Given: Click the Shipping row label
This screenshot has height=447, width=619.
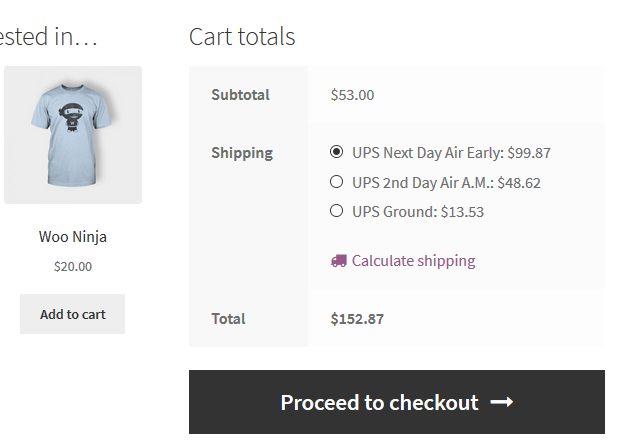Looking at the screenshot, I should 241,153.
